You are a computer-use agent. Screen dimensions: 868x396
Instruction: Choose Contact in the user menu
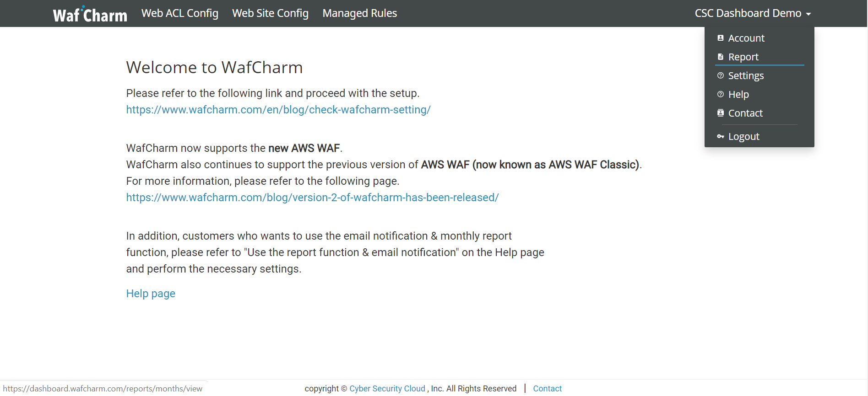tap(745, 113)
